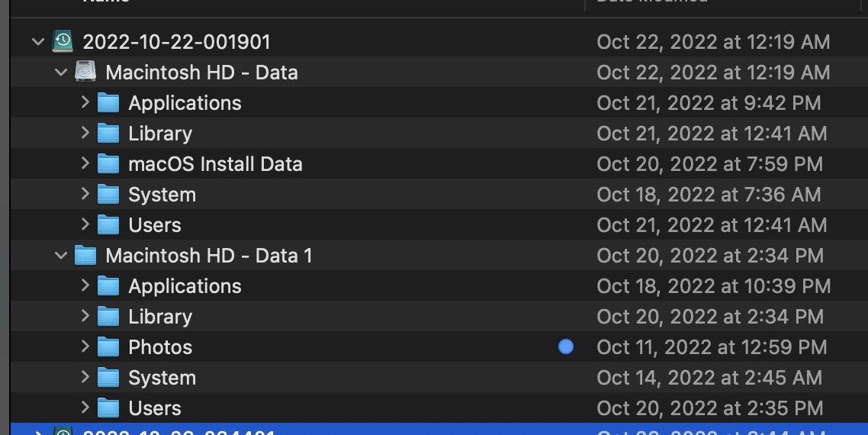Click the Macintosh HD - Data disk icon
This screenshot has width=868, height=435.
point(85,72)
